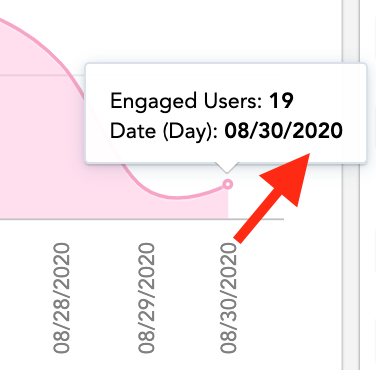This screenshot has width=376, height=370.
Task: Click the rotated 08/30/2020 x-axis label
Action: coord(228,298)
